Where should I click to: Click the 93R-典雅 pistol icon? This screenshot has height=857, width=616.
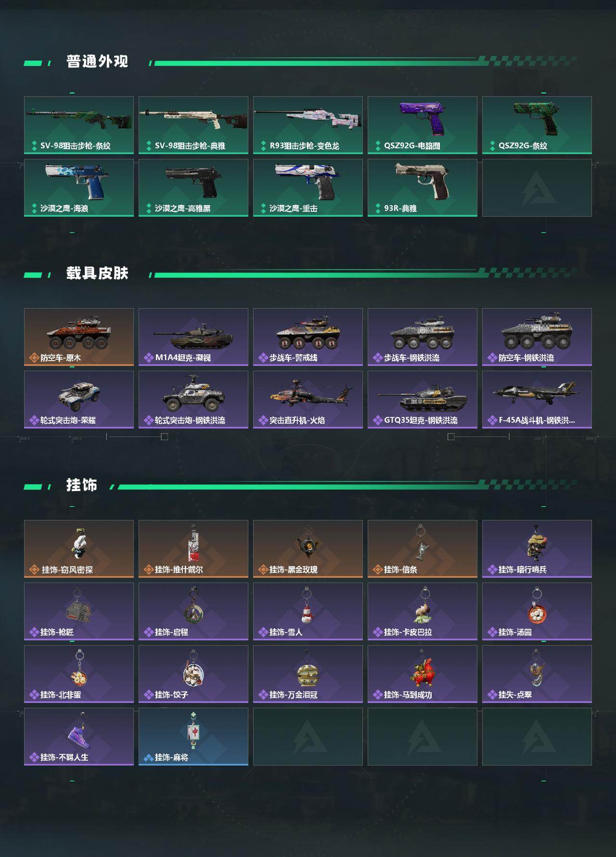click(x=422, y=181)
